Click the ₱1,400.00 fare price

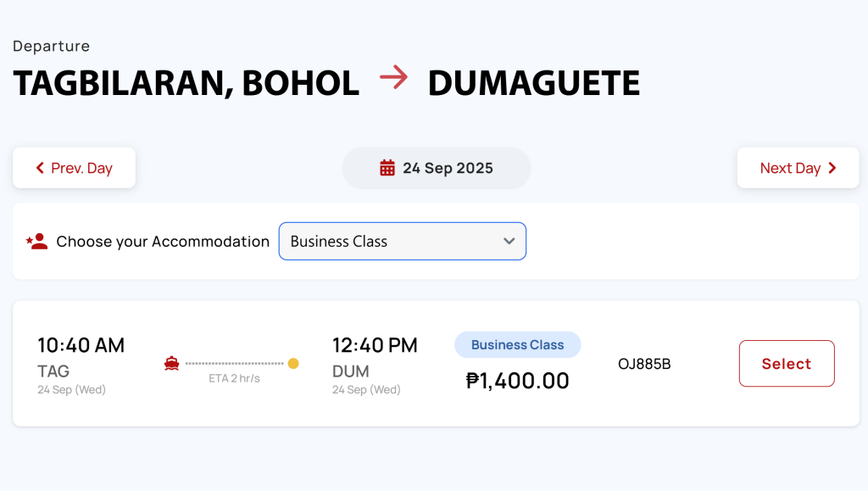point(518,381)
